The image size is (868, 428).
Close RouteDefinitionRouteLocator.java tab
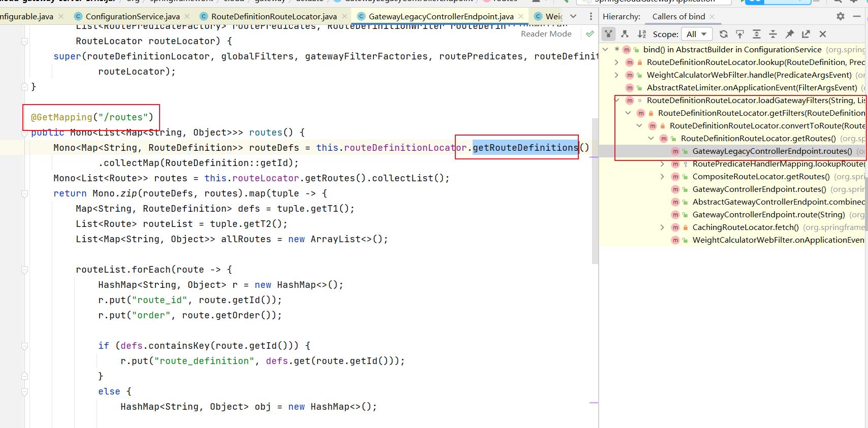click(344, 16)
